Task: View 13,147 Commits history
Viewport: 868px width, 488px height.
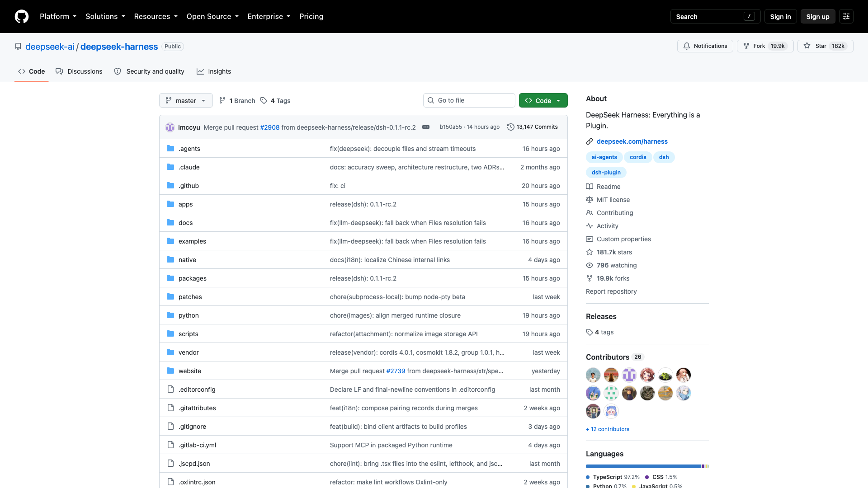Action: 533,127
